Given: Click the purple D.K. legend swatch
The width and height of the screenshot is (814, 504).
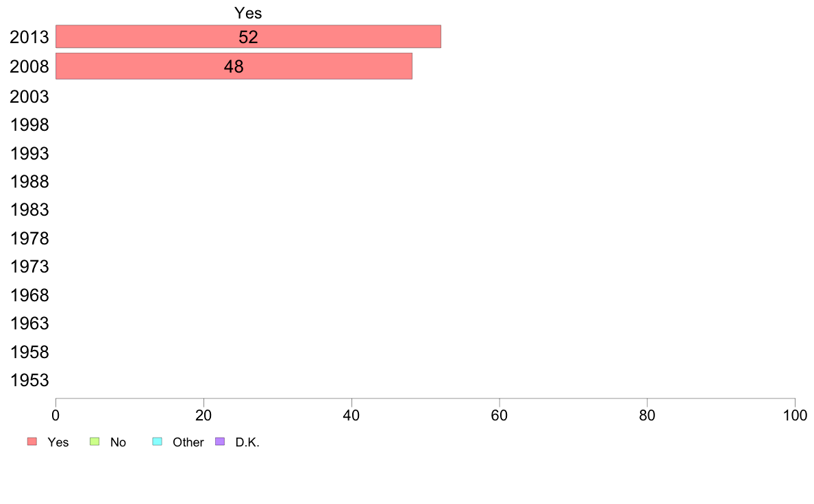Looking at the screenshot, I should [220, 441].
